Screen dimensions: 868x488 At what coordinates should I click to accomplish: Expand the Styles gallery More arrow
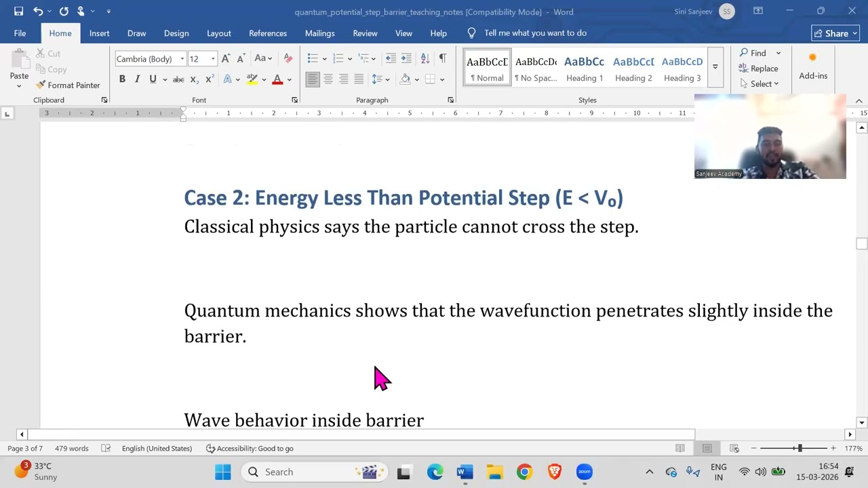click(x=715, y=66)
